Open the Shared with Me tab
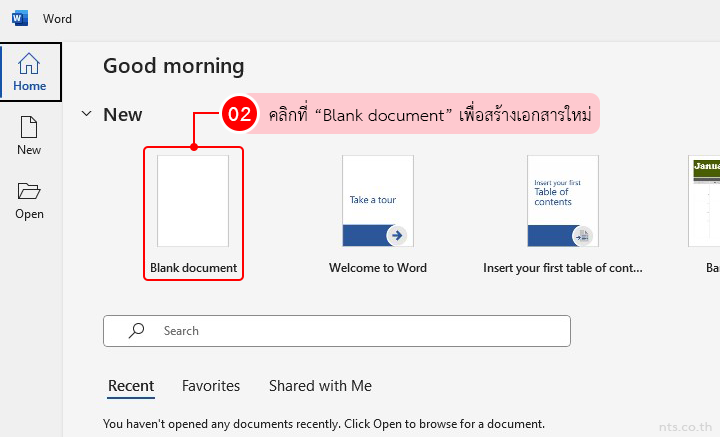Screen dimensions: 720x437 pos(320,386)
